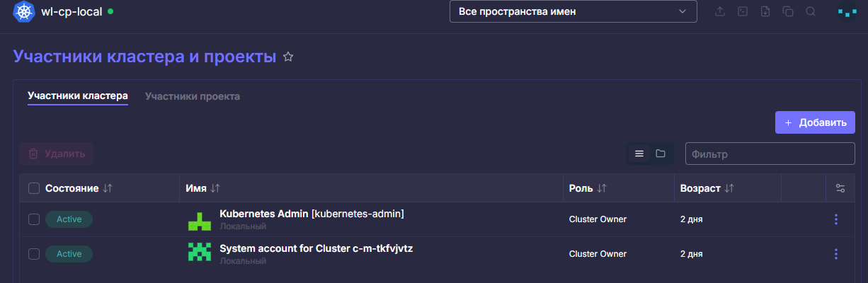Tick the checkbox for System account row

coord(34,254)
